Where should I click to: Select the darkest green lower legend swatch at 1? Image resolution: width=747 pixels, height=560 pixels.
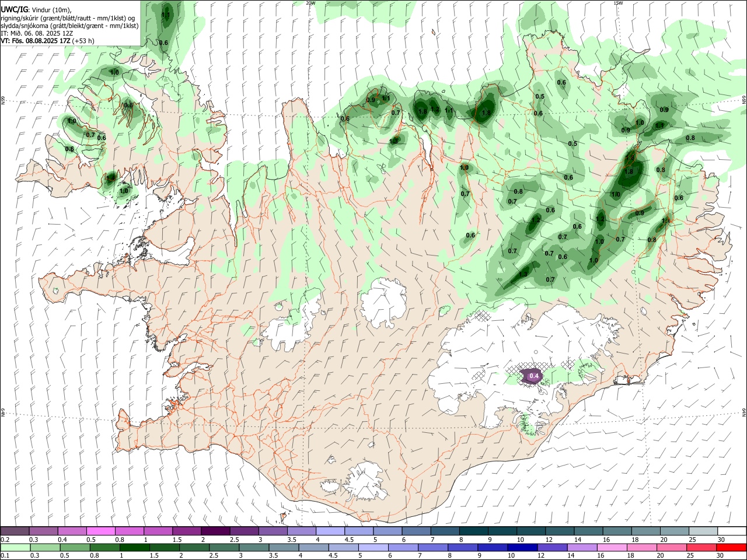[134, 547]
